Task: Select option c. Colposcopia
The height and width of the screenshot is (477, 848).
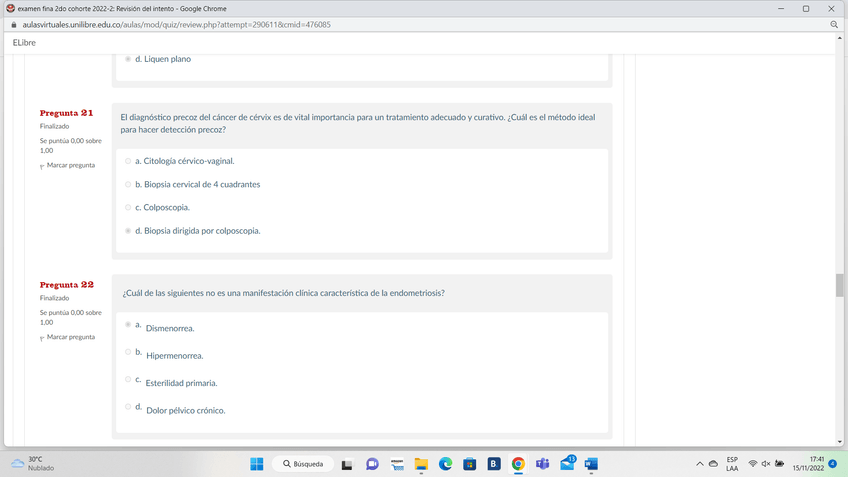Action: 128,208
